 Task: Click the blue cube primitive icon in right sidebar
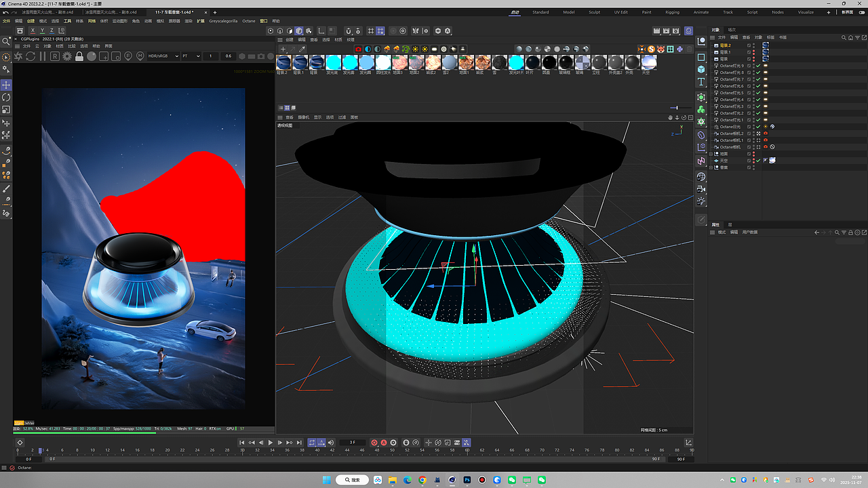point(701,69)
